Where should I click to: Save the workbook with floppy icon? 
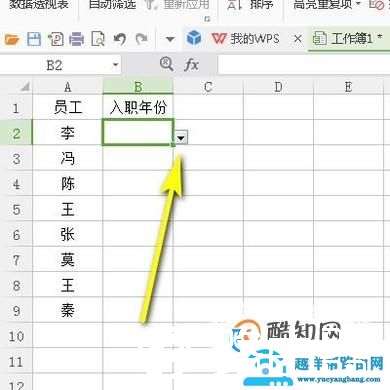pyautogui.click(x=34, y=39)
